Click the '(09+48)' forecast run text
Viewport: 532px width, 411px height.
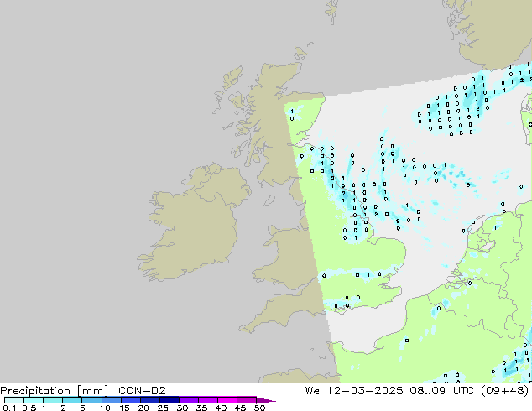tap(505, 391)
